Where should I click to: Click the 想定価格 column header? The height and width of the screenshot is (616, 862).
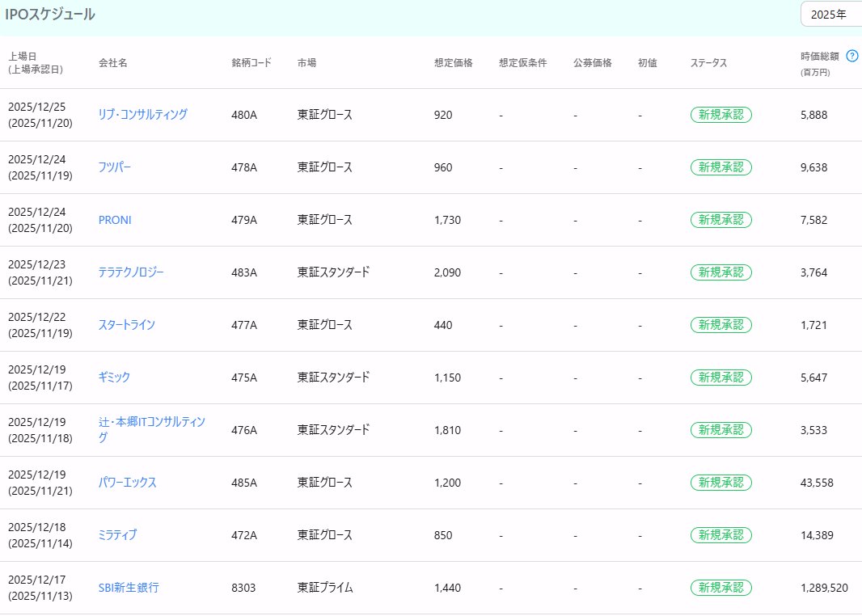pos(454,62)
